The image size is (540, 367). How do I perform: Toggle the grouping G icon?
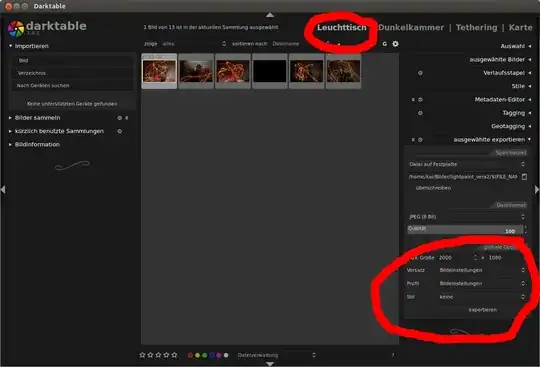tap(384, 44)
